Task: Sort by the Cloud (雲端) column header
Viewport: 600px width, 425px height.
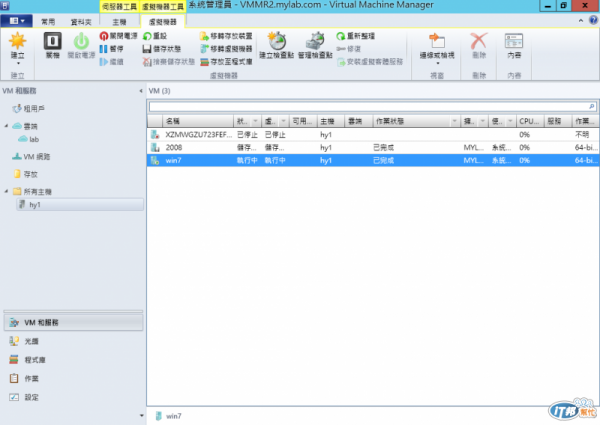Action: [x=359, y=121]
